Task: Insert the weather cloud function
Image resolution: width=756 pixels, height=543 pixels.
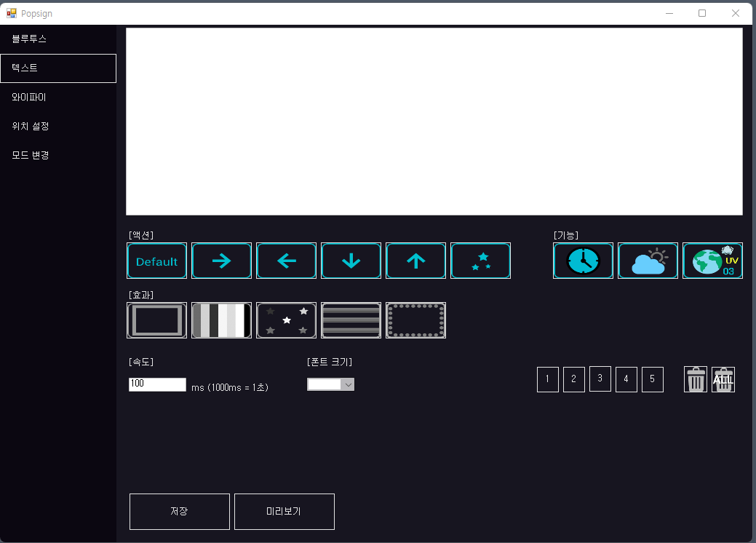Action: click(648, 261)
